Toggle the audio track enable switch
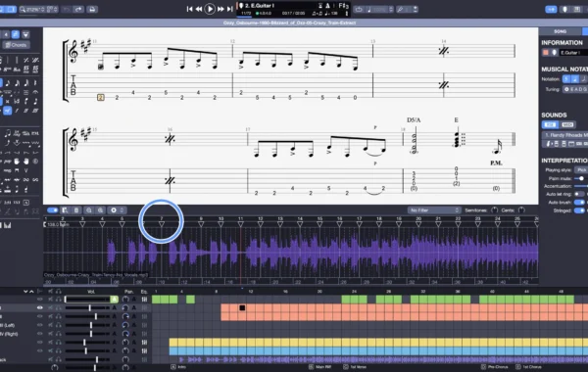 point(53,210)
